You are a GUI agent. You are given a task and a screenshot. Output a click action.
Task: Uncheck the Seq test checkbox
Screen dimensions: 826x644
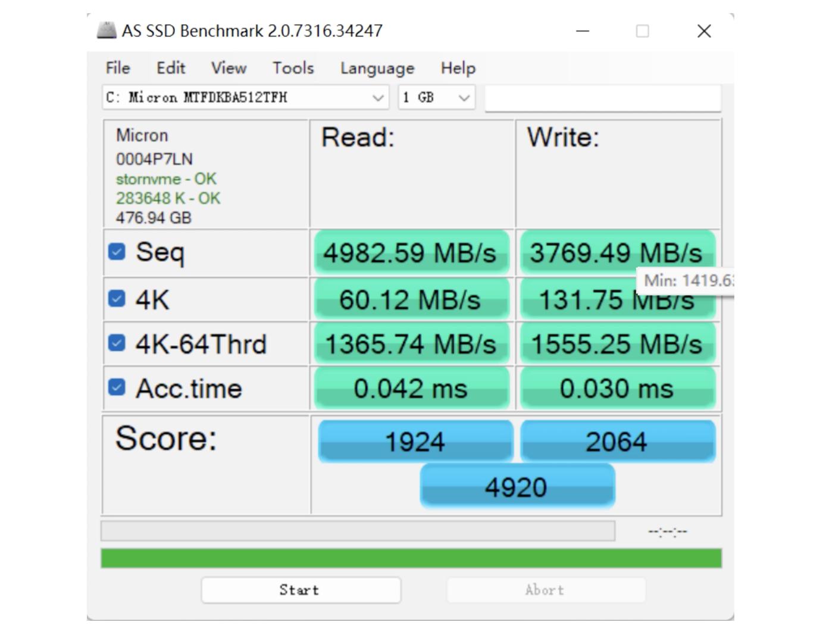[x=117, y=252]
